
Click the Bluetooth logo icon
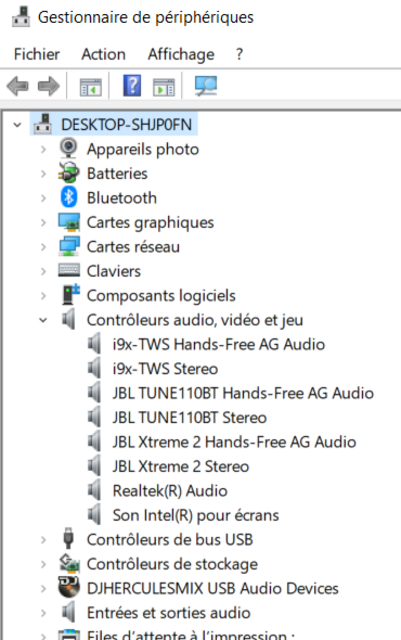click(x=69, y=197)
